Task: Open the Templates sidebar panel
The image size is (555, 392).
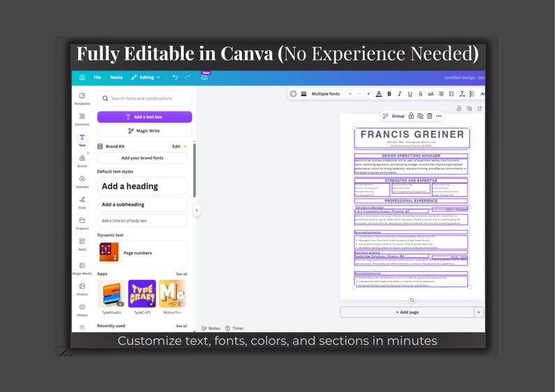Action: tap(82, 99)
